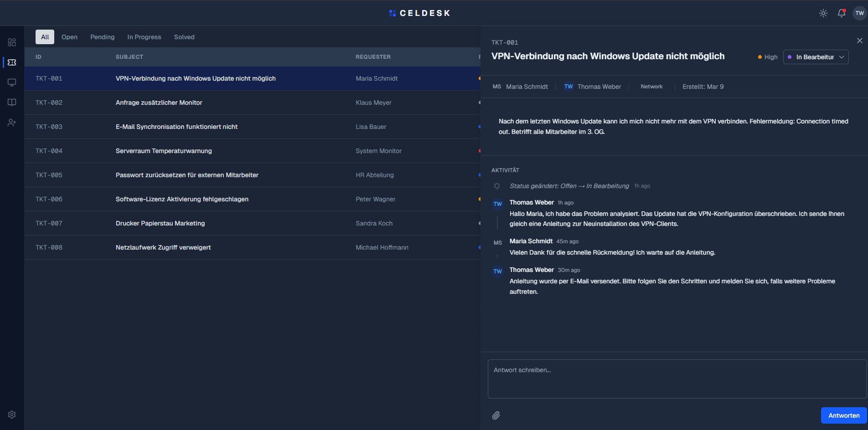Viewport: 868px width, 430px height.
Task: Open ticket Serverraum Temperaturwarnung
Action: [164, 151]
